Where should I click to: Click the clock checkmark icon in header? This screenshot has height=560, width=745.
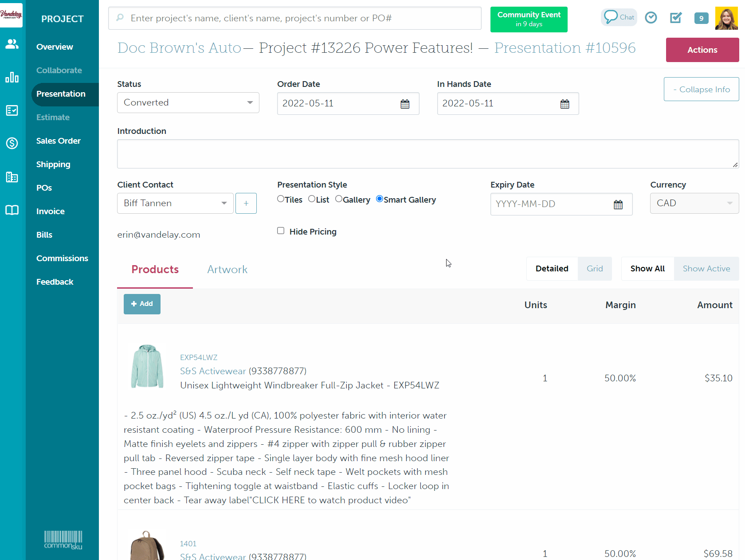tap(651, 18)
